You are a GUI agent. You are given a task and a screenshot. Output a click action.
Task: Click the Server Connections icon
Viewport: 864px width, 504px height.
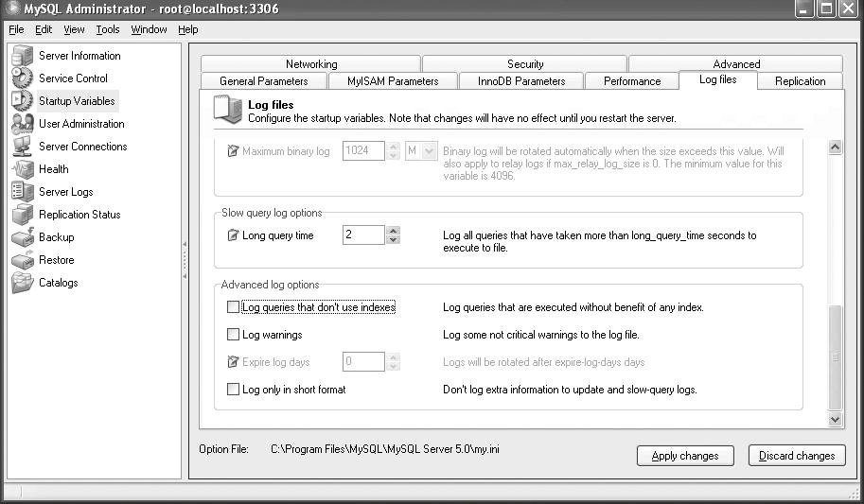click(22, 146)
